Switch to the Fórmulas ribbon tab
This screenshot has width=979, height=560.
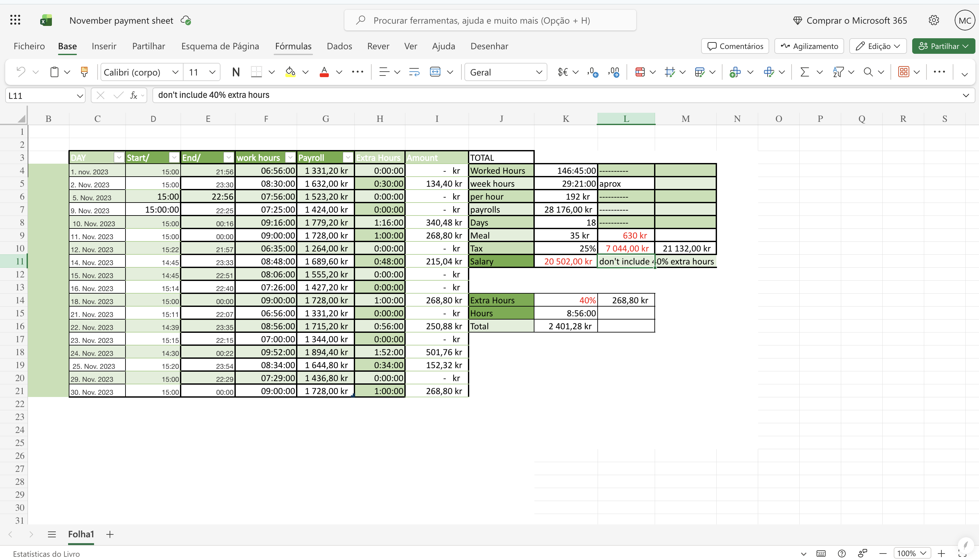(293, 46)
